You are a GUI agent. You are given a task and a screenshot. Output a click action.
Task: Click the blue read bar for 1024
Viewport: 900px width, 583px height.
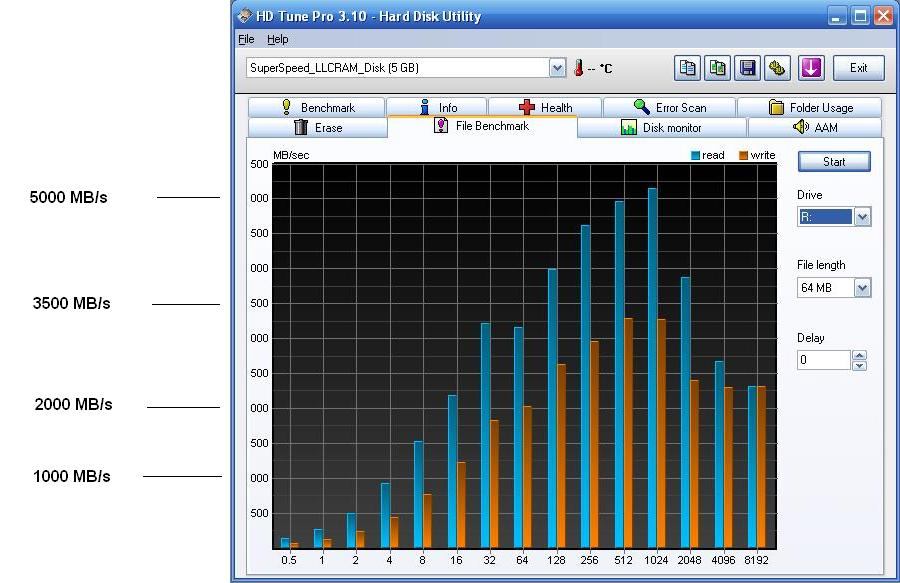[653, 368]
